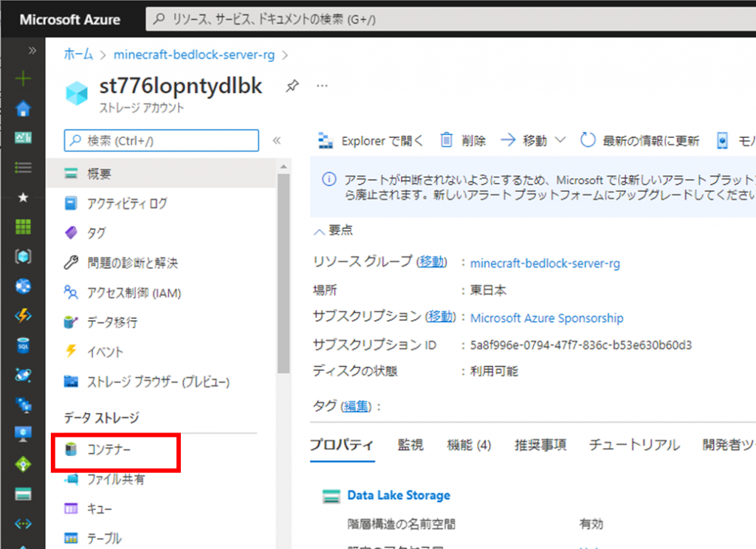
Task: Switch to the プロパティ tab
Action: (x=342, y=445)
